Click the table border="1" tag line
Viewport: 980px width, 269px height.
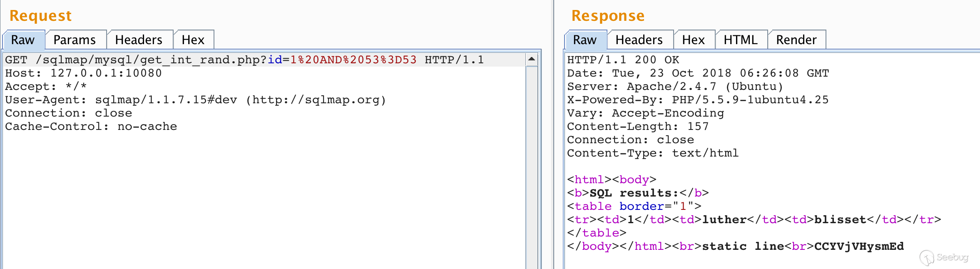(634, 207)
